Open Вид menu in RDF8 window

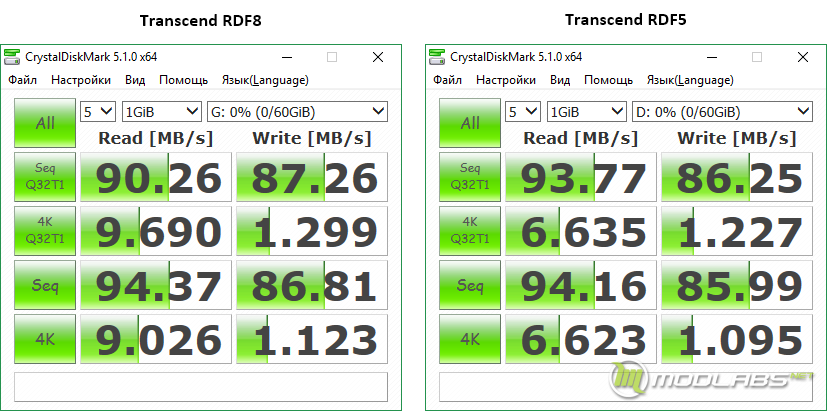[135, 80]
